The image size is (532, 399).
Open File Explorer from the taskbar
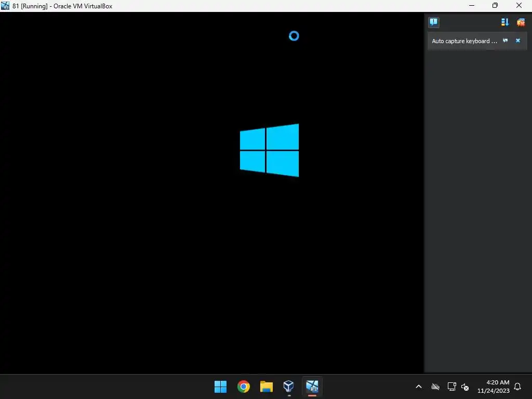point(267,387)
